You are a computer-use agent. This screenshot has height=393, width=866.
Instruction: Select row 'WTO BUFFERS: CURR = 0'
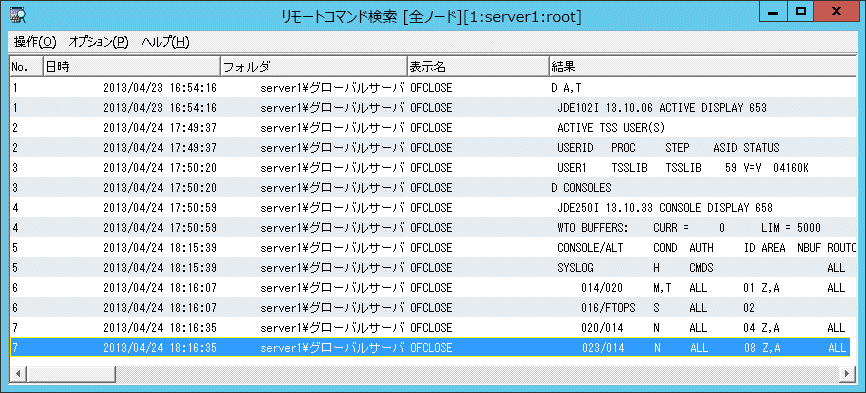click(430, 227)
